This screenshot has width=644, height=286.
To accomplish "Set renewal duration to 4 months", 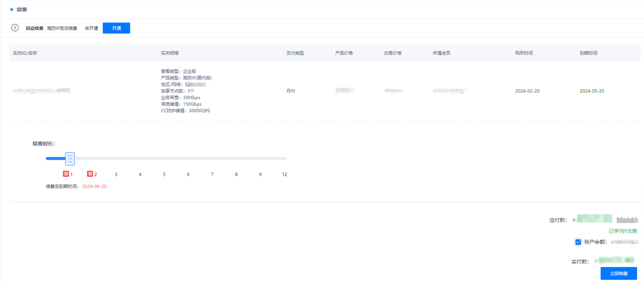I will [140, 174].
